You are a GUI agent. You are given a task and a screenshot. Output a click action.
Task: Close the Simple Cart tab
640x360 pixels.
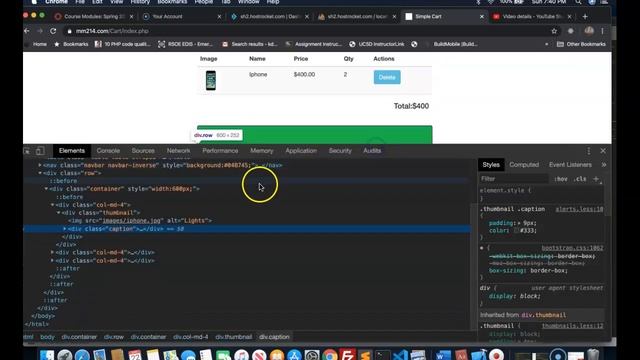click(482, 17)
